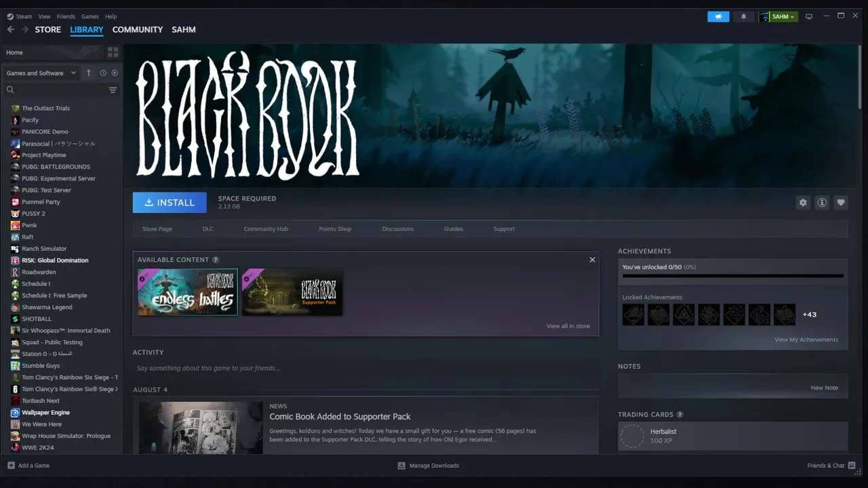Show Black Book game info icon
Screen dimensions: 868x488
822,202
